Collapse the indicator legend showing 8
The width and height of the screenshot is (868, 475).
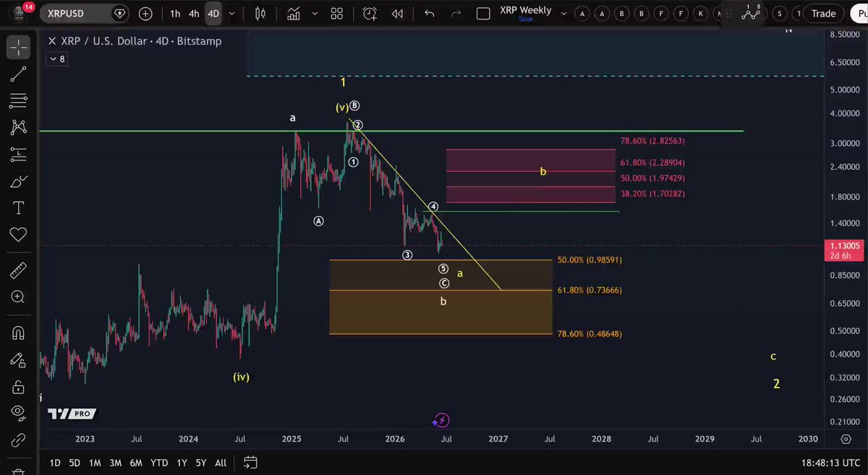[57, 59]
